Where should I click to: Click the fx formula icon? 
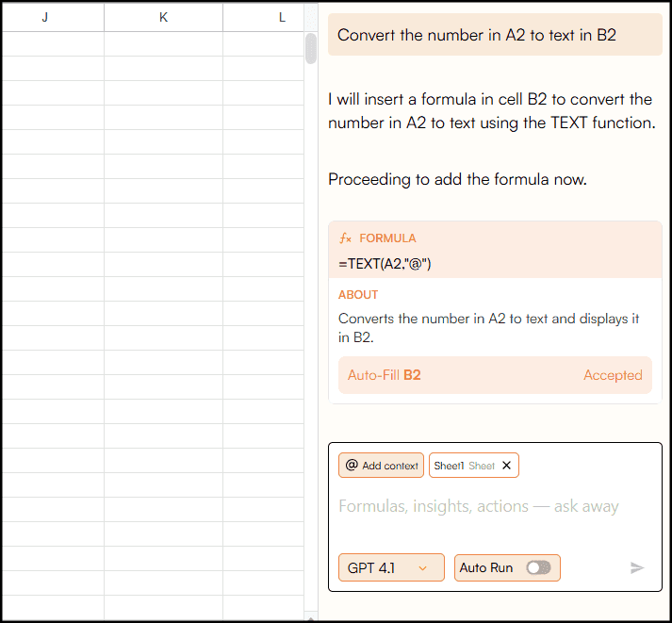pyautogui.click(x=345, y=238)
